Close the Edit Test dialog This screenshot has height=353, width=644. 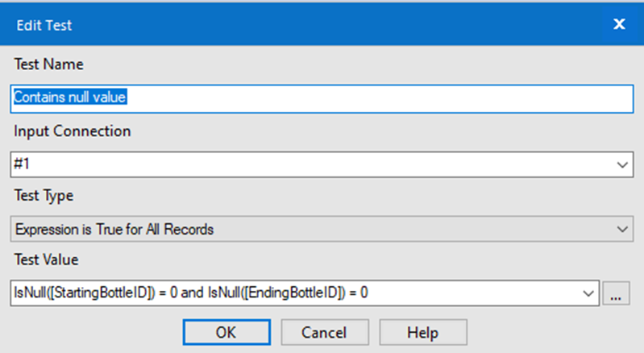click(x=619, y=24)
